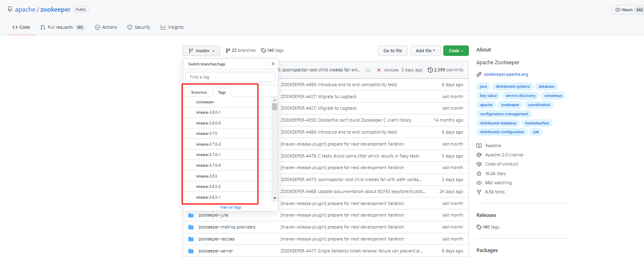The height and width of the screenshot is (258, 644).
Task: Open apache organization link
Action: pyautogui.click(x=25, y=9)
